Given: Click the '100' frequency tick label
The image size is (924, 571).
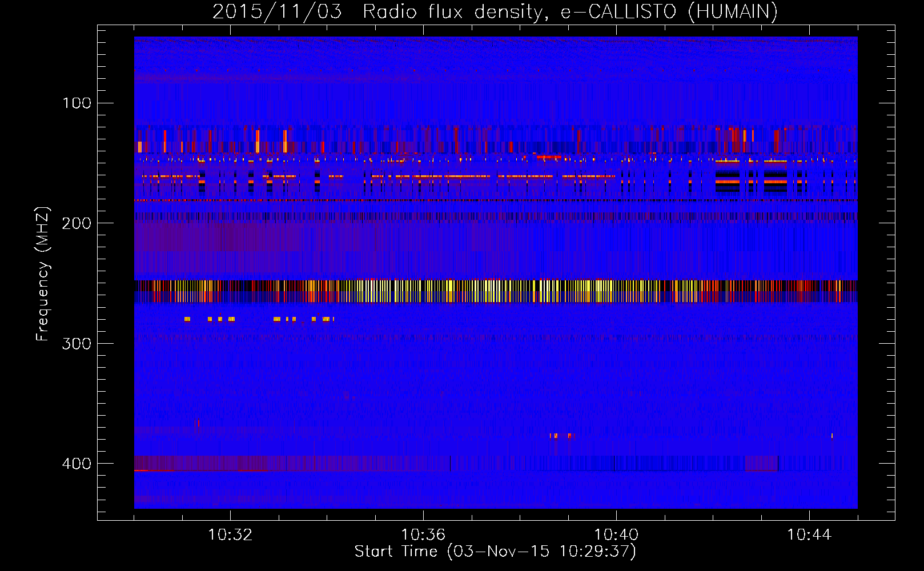Looking at the screenshot, I should point(77,103).
